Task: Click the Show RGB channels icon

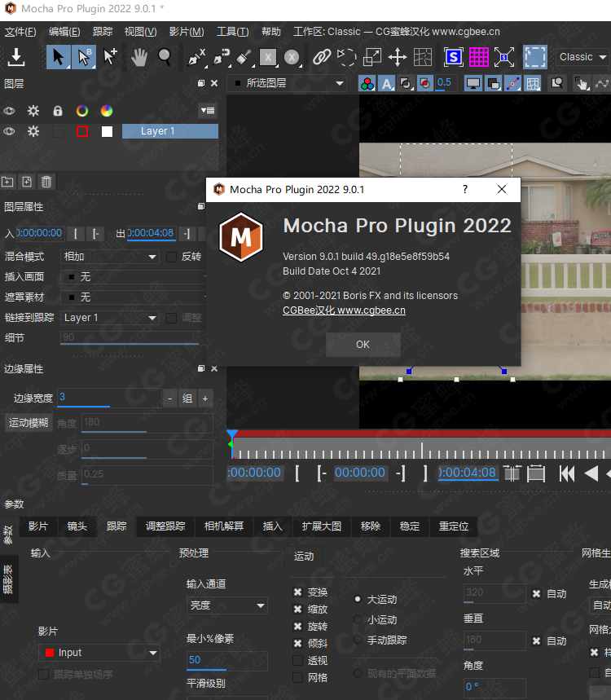Action: pyautogui.click(x=367, y=83)
